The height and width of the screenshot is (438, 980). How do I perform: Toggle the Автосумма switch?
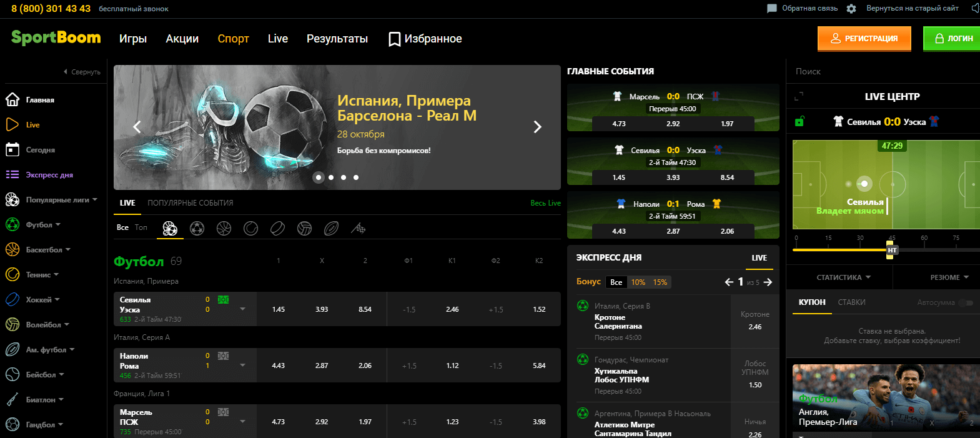(966, 302)
